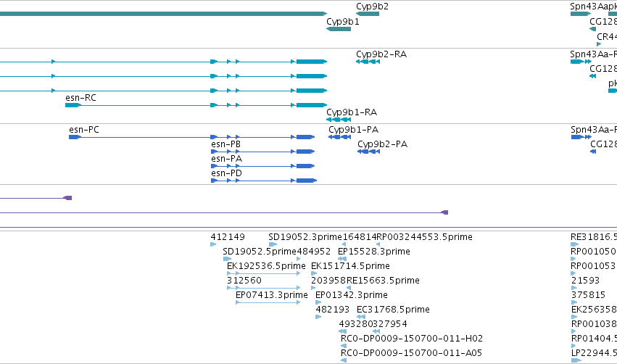Click the RE31816.5 EST label
Image resolution: width=617 pixels, height=364 pixels.
(594, 237)
